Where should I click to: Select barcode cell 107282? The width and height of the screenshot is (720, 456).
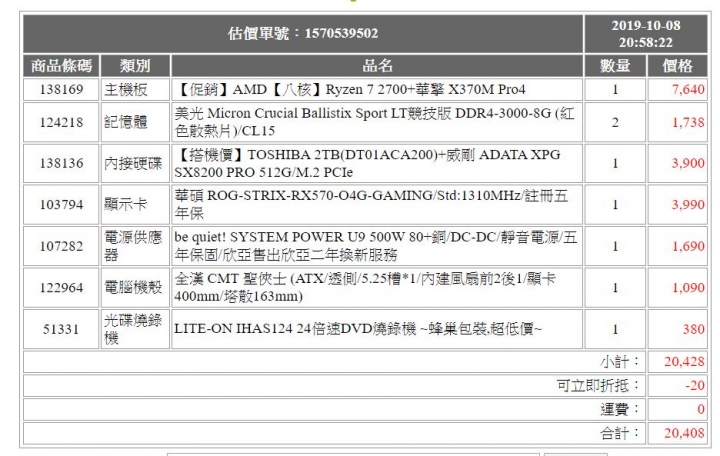coord(62,246)
